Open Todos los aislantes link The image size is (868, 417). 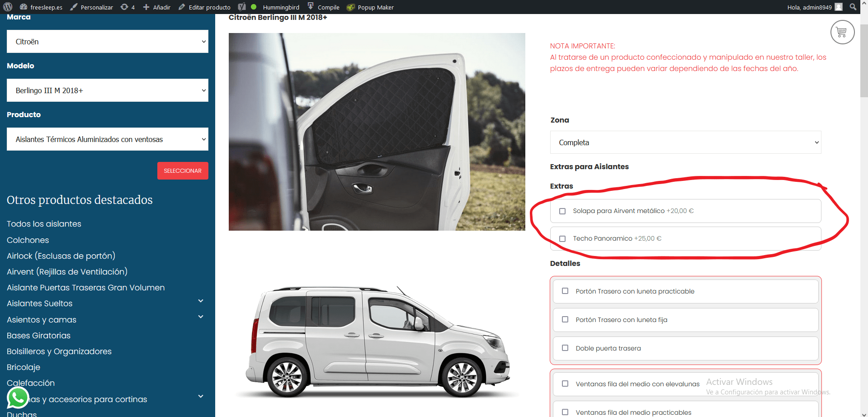point(44,224)
